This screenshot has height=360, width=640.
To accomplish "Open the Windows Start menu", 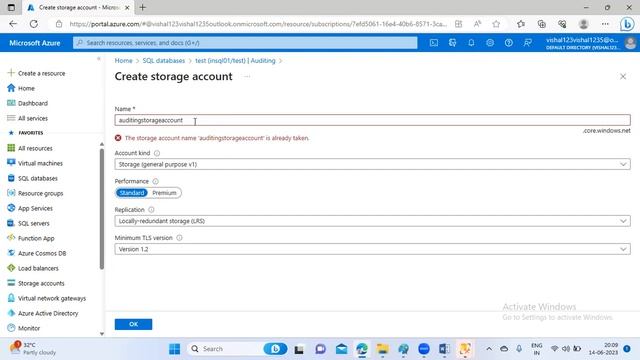I will click(175, 349).
